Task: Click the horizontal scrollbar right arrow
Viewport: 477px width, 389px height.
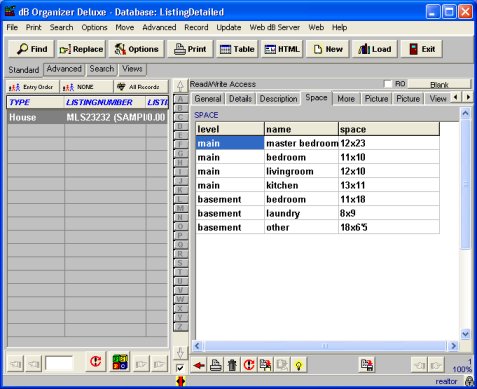Action: (453, 346)
